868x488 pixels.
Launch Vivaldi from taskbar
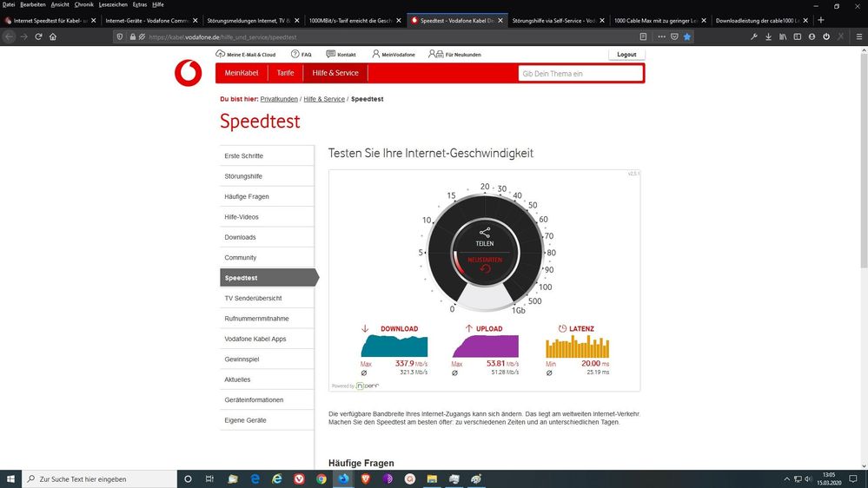coord(299,478)
